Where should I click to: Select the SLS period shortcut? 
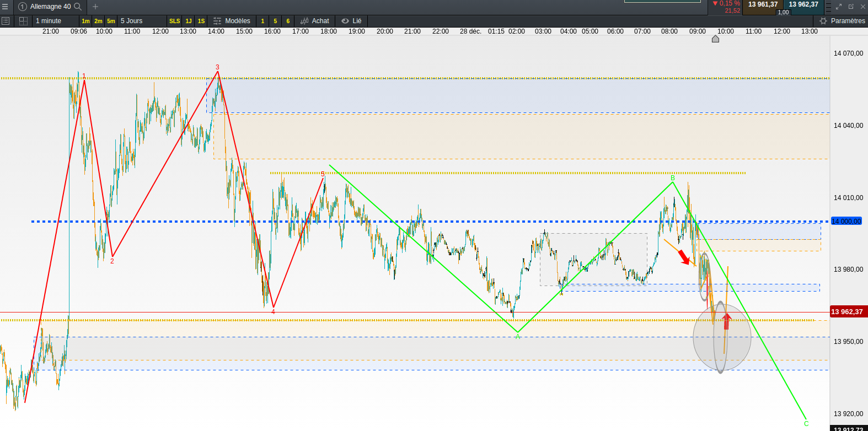click(174, 21)
